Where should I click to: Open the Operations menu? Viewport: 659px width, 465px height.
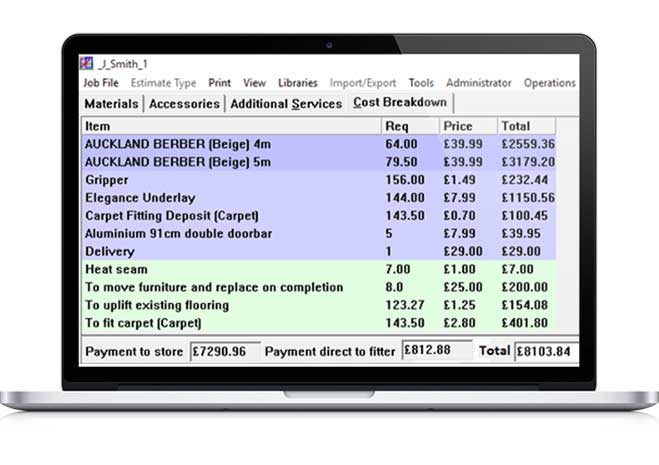pos(549,83)
